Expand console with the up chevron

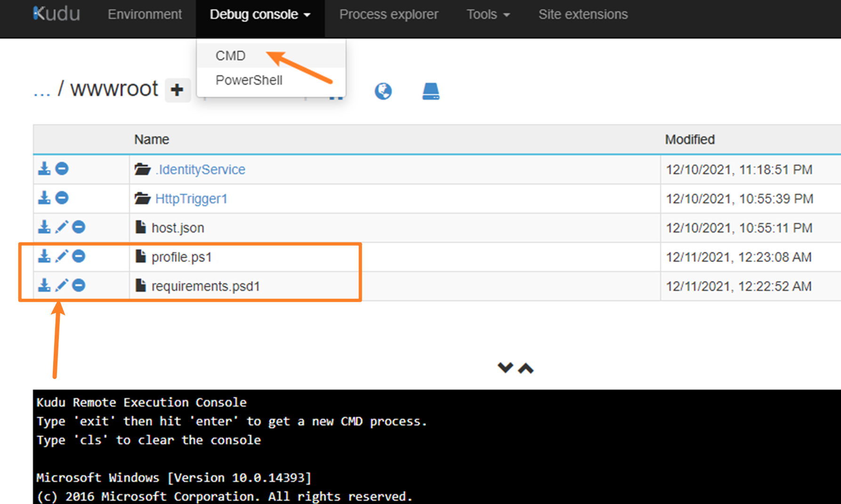click(x=526, y=368)
